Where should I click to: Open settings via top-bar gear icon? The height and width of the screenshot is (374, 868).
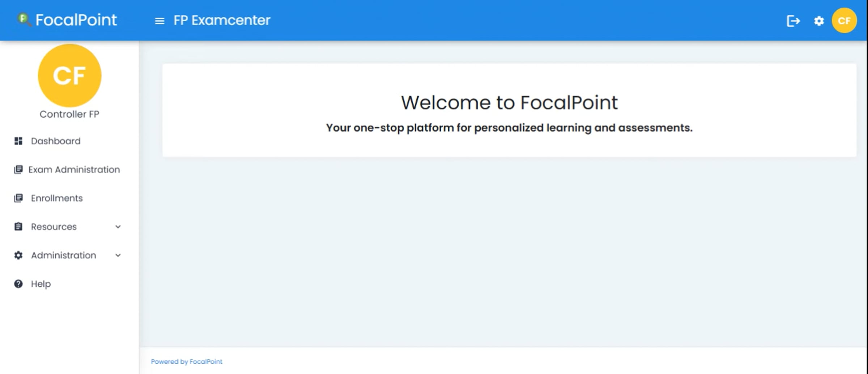(819, 21)
